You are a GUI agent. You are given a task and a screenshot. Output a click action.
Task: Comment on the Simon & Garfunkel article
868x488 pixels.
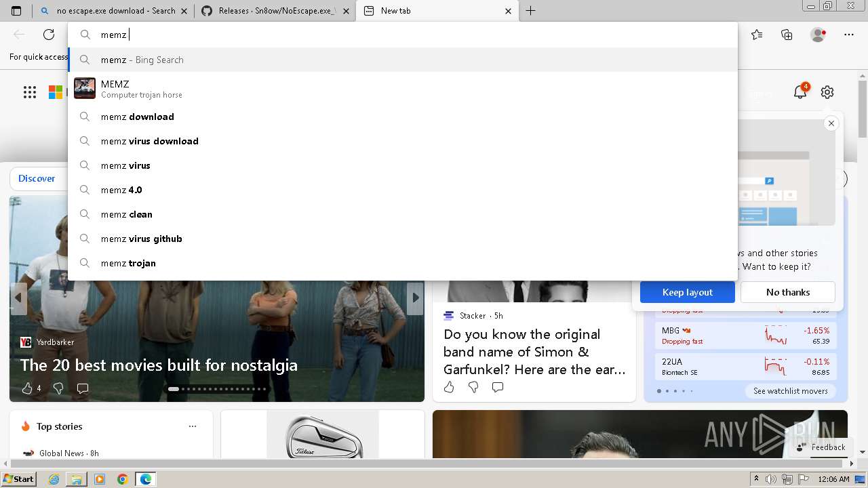(498, 387)
